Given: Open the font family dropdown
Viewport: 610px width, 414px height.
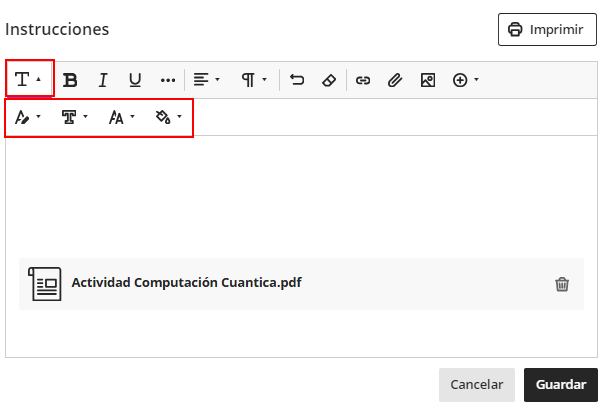Looking at the screenshot, I should tap(75, 118).
